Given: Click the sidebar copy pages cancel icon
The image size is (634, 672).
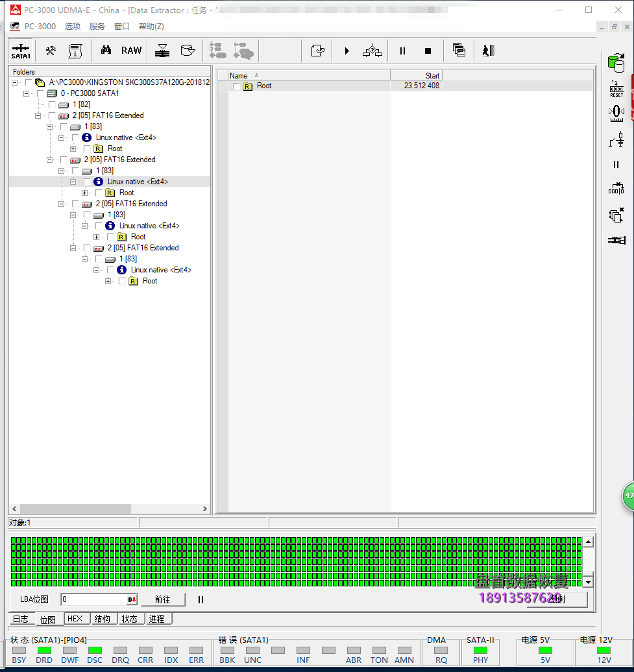Looking at the screenshot, I should click(x=616, y=215).
